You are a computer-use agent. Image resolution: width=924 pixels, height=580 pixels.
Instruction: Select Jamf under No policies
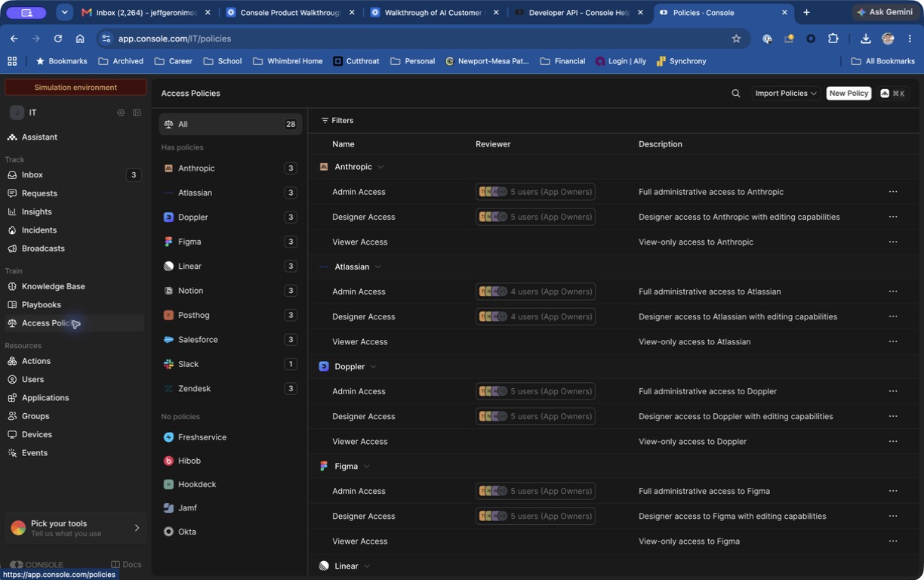point(230,507)
